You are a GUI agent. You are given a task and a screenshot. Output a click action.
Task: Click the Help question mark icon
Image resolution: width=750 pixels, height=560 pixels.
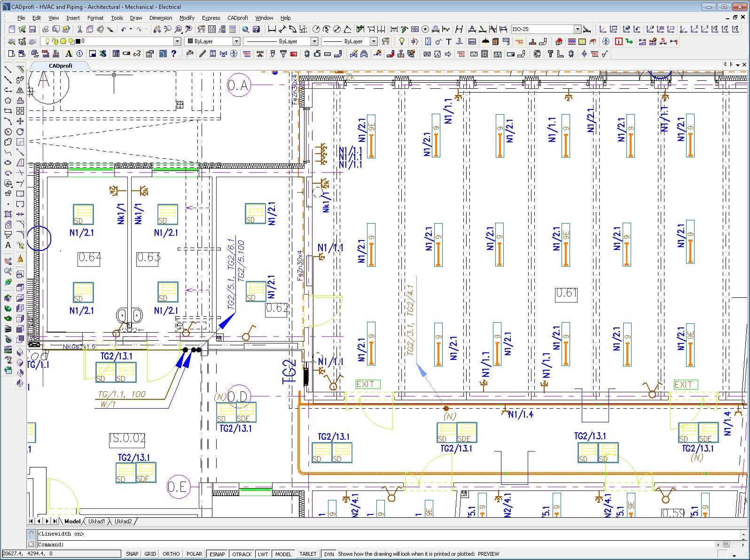click(x=256, y=29)
